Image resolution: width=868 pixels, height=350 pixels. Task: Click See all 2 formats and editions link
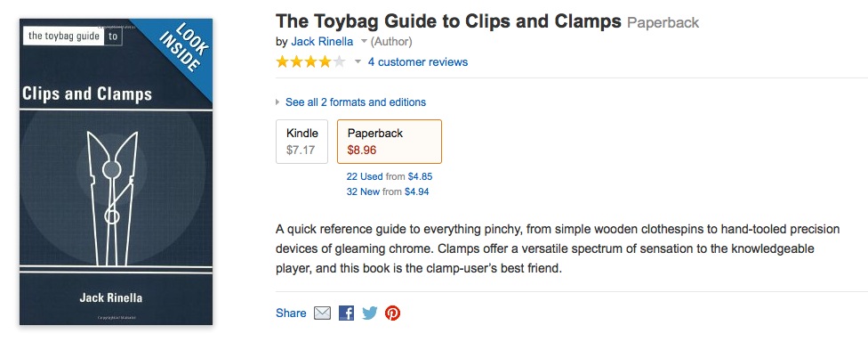[356, 102]
